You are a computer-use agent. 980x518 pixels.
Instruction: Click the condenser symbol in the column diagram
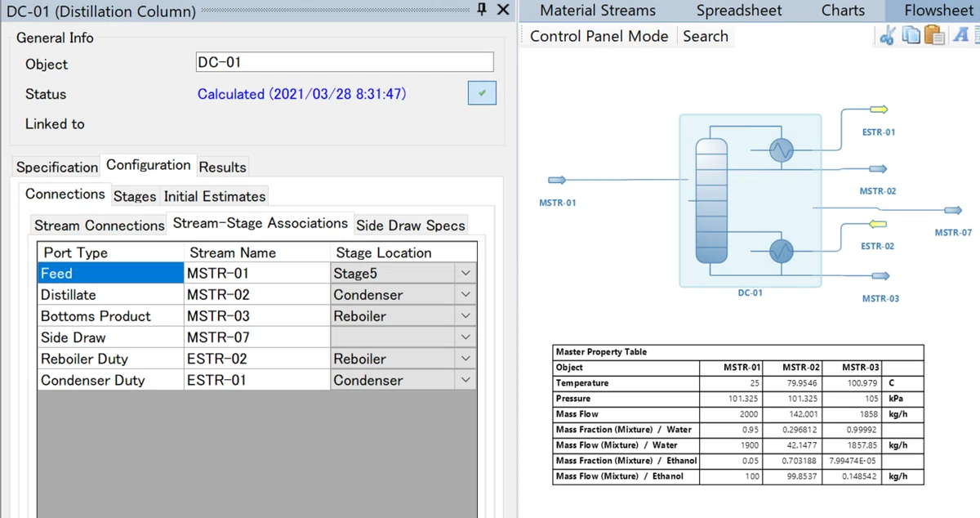point(782,149)
